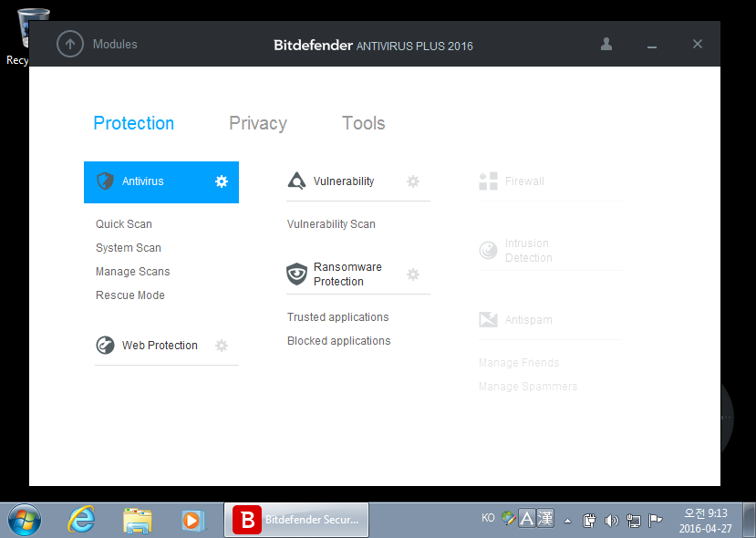Click the network tray icon

point(634,521)
